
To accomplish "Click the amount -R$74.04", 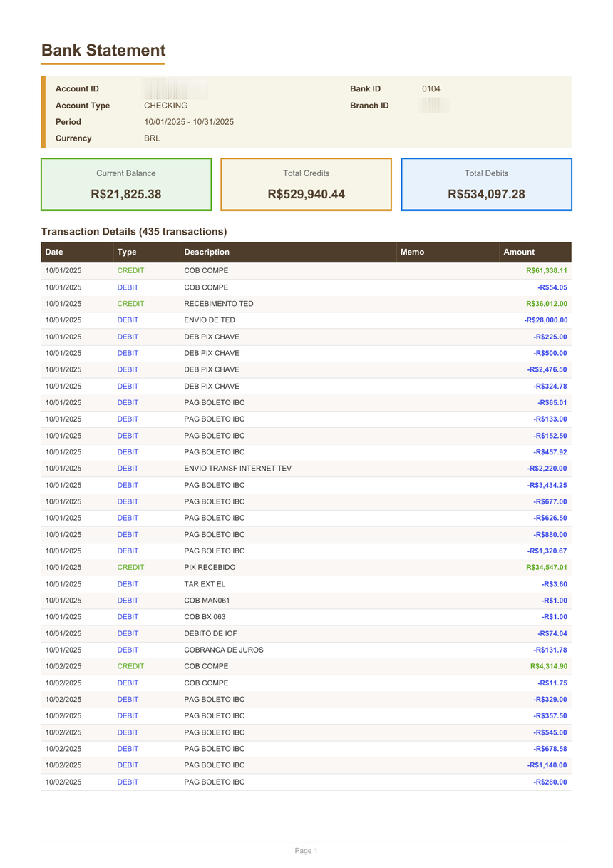I will (x=552, y=633).
